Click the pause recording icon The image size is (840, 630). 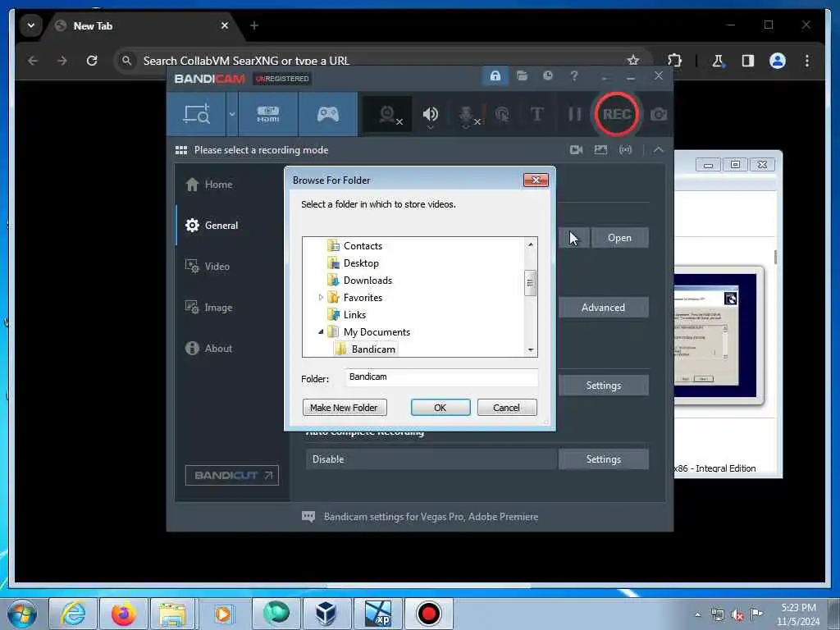pos(574,114)
